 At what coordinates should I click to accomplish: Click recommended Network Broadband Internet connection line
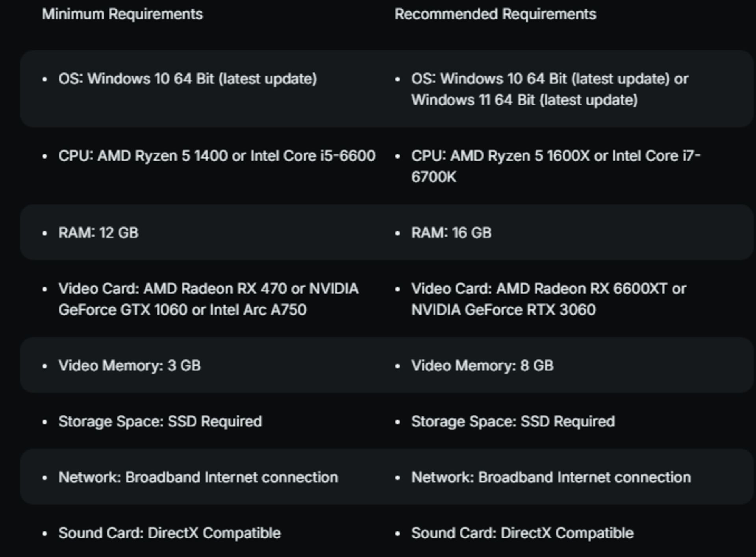pyautogui.click(x=551, y=477)
